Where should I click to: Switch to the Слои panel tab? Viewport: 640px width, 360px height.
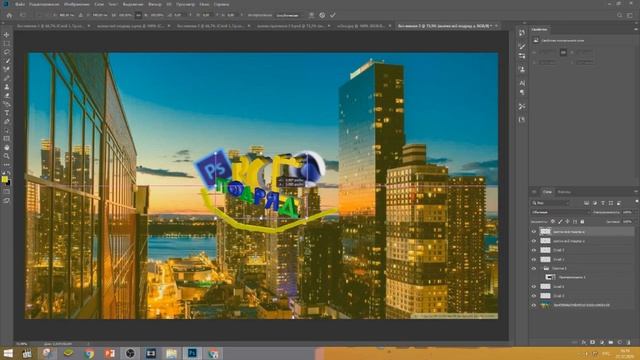point(547,192)
